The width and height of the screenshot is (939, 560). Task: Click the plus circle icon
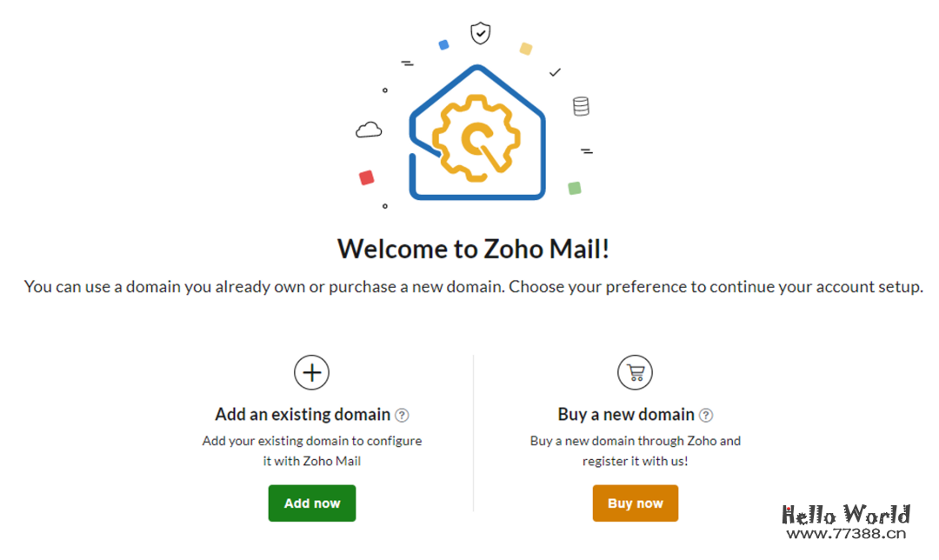point(312,373)
